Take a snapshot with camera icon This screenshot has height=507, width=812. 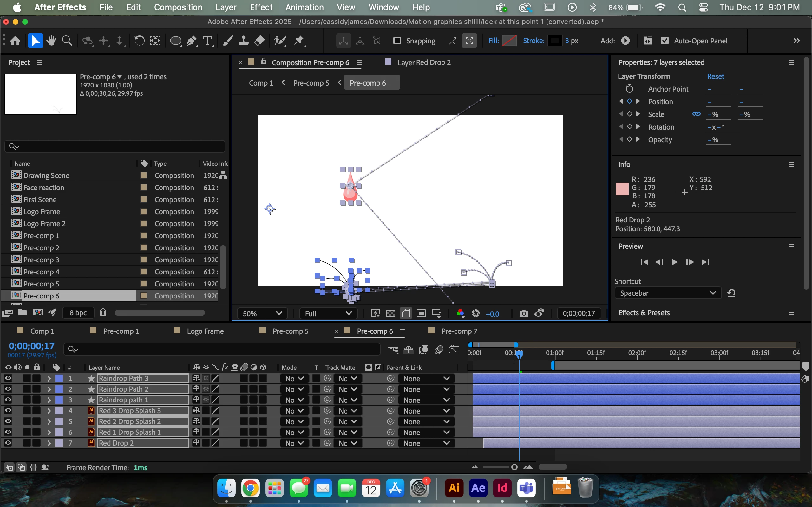tap(523, 313)
